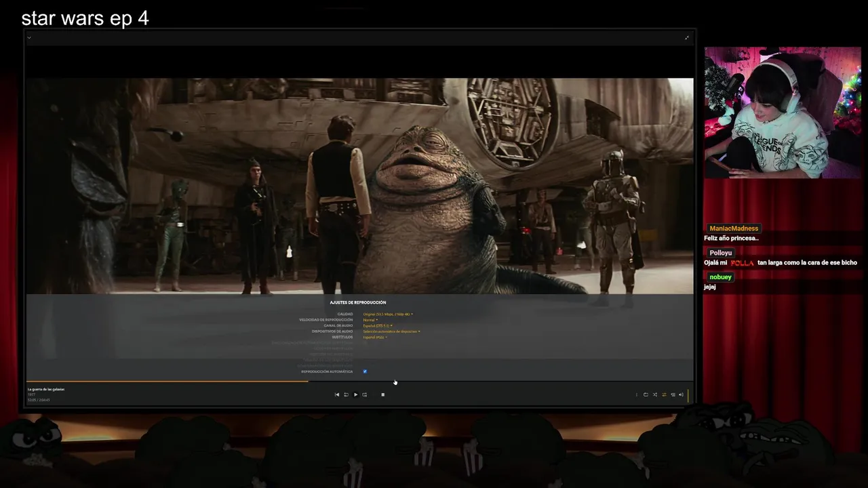Skip back ten seconds button
The width and height of the screenshot is (868, 488).
pos(346,394)
